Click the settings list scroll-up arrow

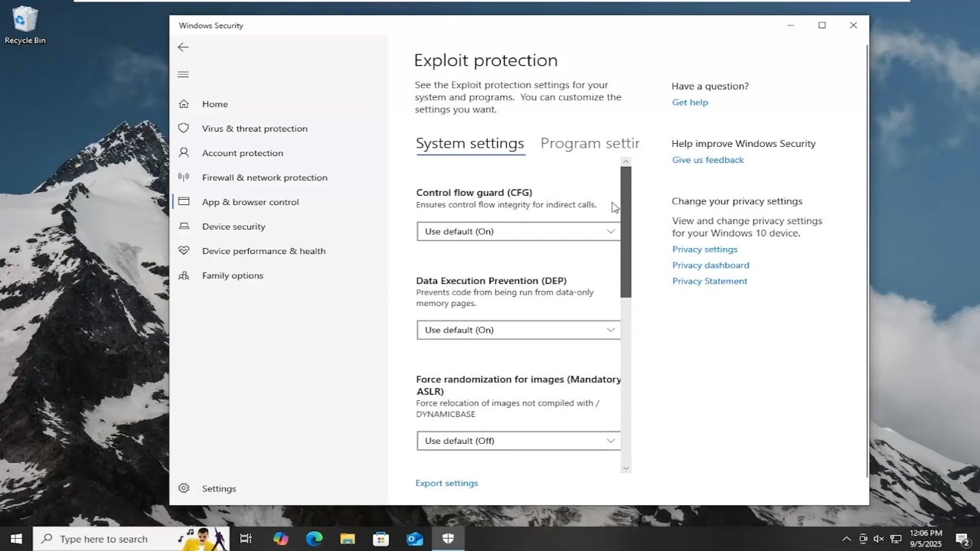tap(626, 161)
